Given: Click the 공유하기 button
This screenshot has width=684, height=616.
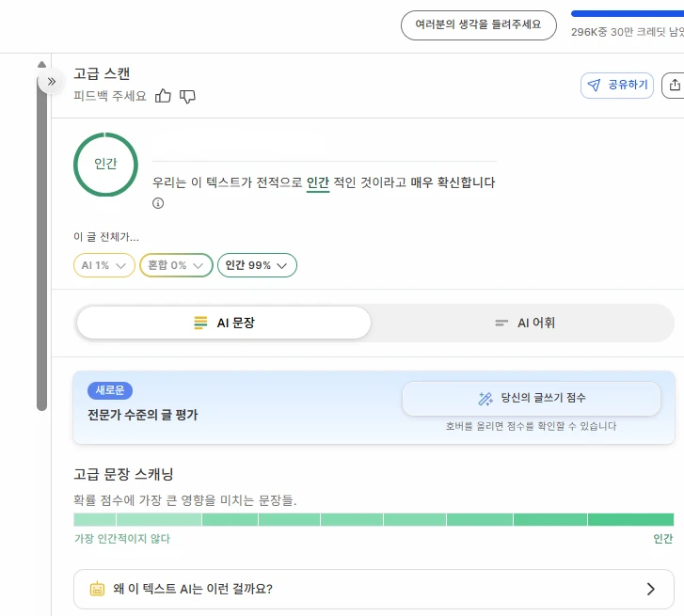Looking at the screenshot, I should click(617, 85).
